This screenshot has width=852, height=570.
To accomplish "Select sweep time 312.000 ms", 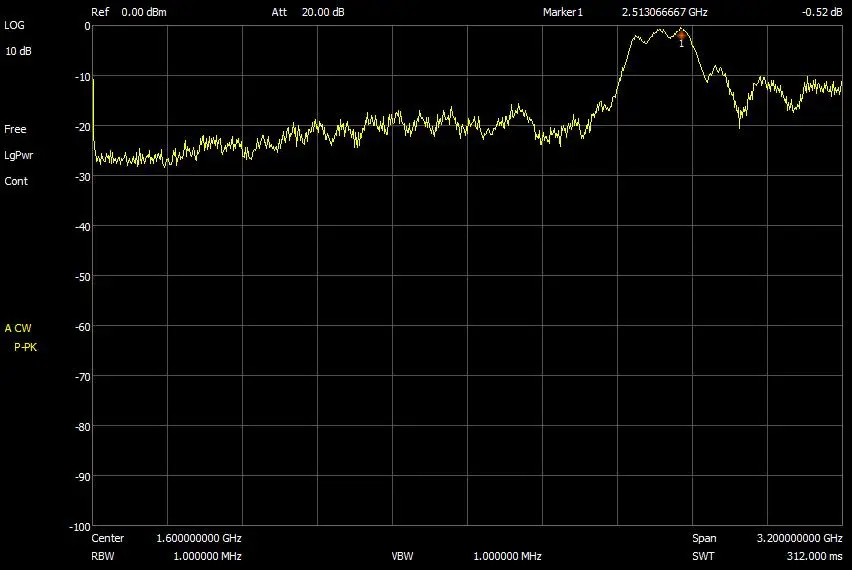I will click(x=815, y=556).
